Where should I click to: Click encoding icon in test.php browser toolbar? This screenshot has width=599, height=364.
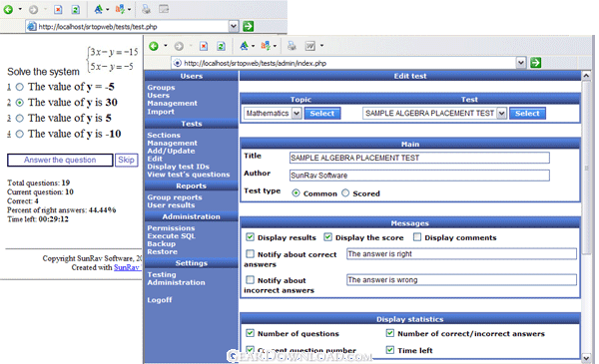click(120, 9)
